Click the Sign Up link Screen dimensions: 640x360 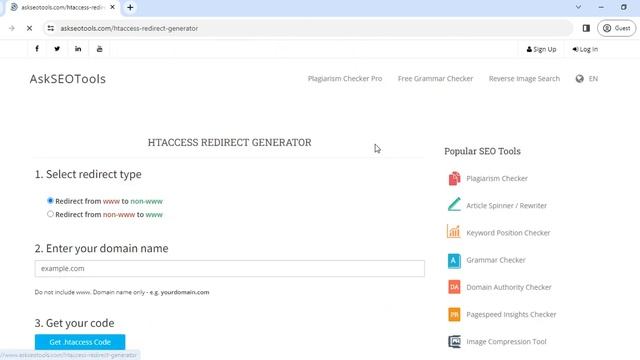(541, 49)
